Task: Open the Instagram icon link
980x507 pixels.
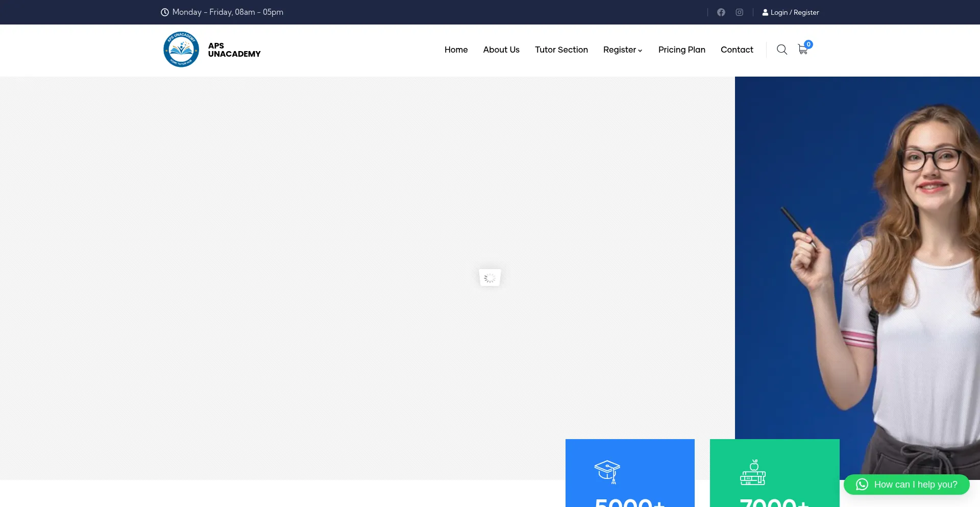Action: [x=739, y=12]
